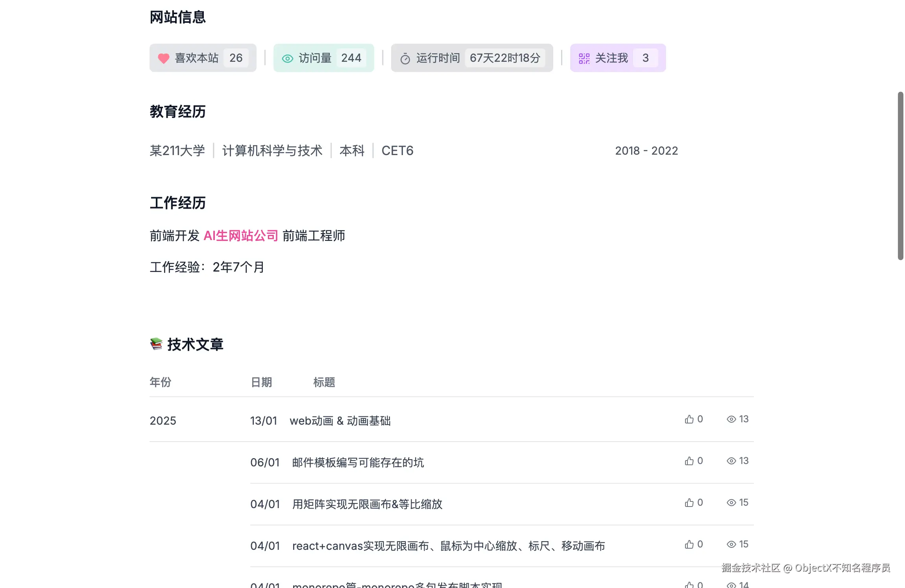905x588 pixels.
Task: Like react+canvas article via thumbs-up
Action: (689, 544)
